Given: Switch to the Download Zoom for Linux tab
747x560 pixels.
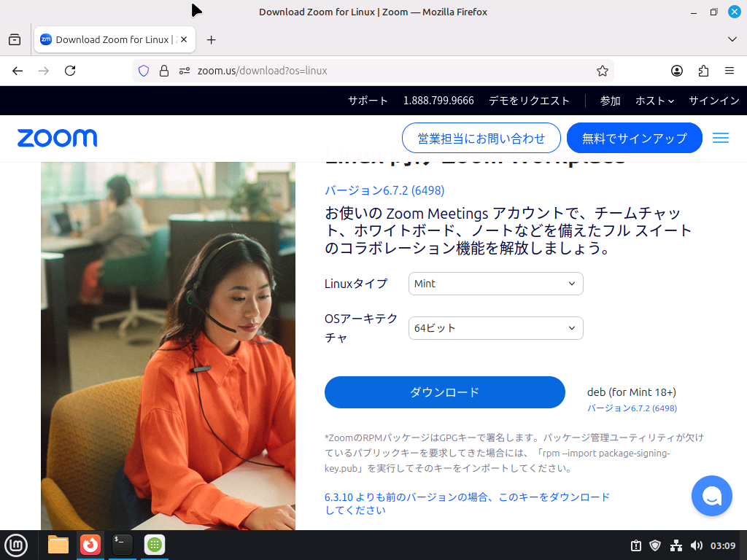Looking at the screenshot, I should (108, 39).
